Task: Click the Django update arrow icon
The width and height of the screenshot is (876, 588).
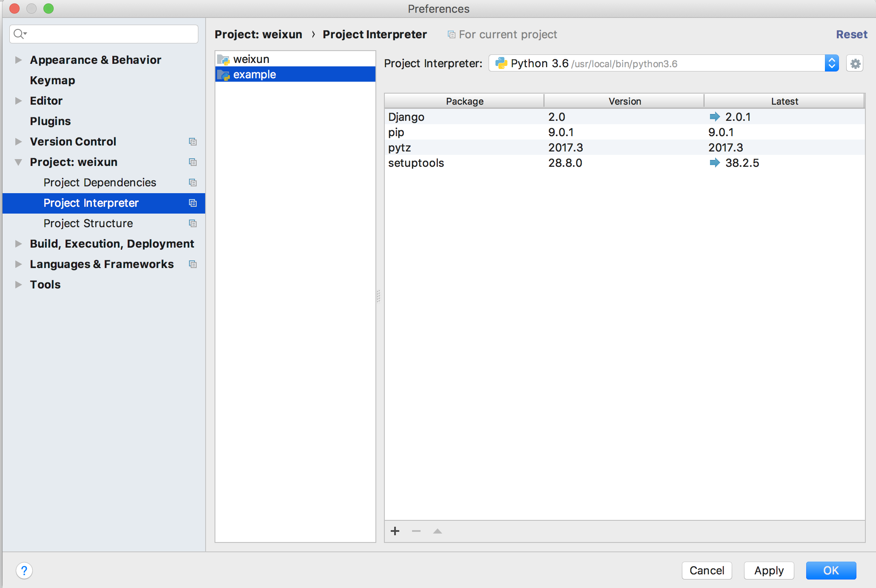Action: [x=715, y=117]
